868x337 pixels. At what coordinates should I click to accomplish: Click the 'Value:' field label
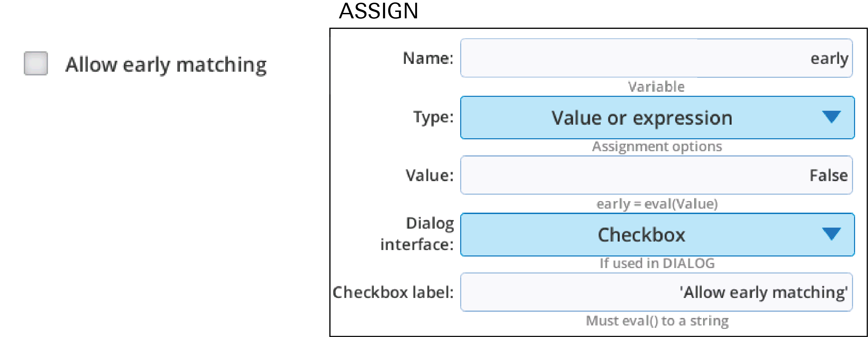[430, 175]
